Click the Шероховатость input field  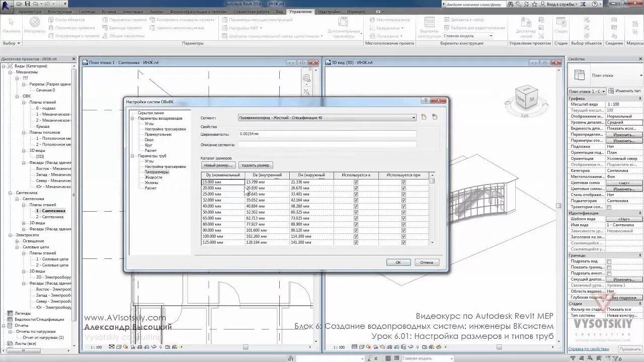(327, 134)
